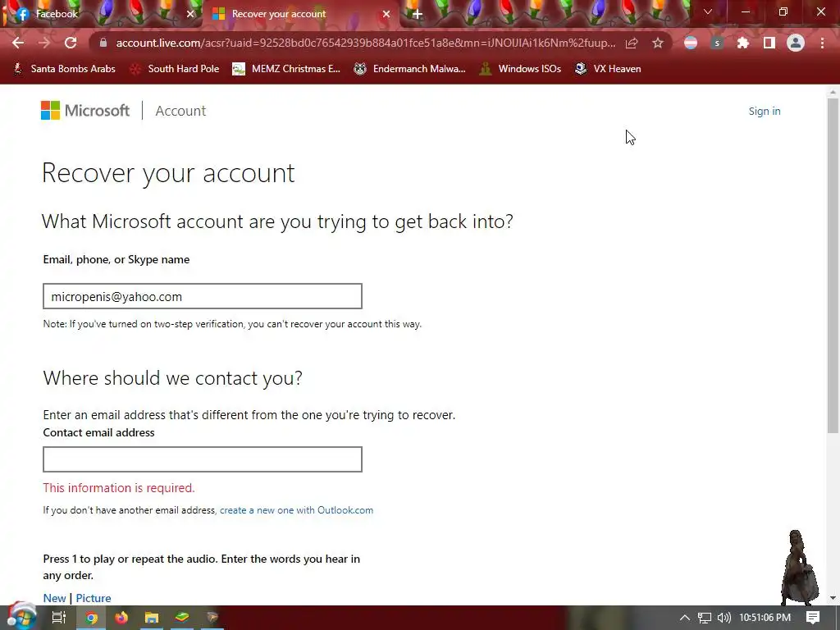Click the scrollbar down arrow
The width and height of the screenshot is (840, 630).
833,598
